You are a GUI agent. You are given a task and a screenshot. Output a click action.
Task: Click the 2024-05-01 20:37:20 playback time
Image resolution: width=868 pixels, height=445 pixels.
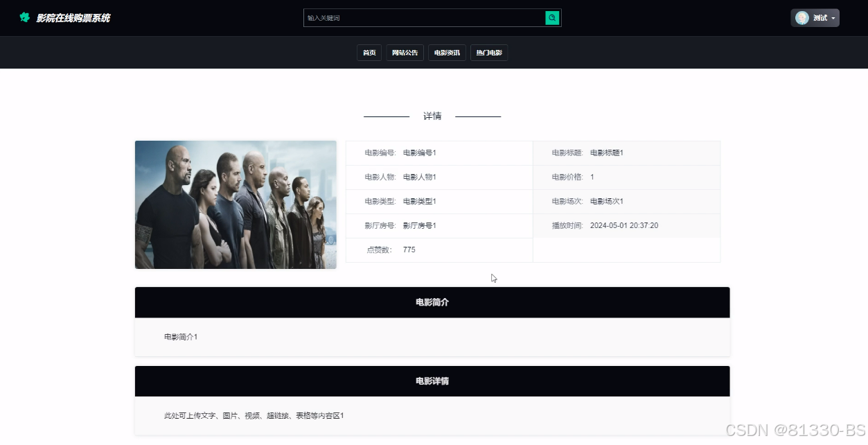pos(624,226)
